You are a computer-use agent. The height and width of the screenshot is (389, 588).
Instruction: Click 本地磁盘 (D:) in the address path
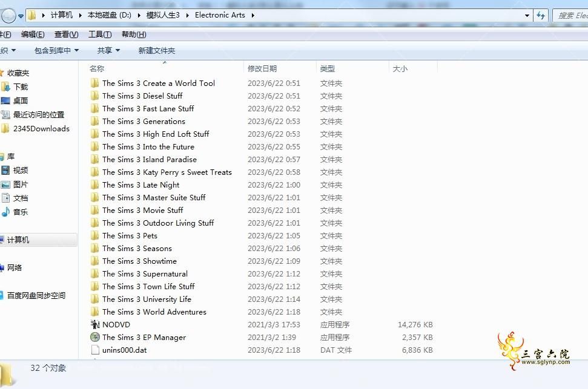(110, 15)
